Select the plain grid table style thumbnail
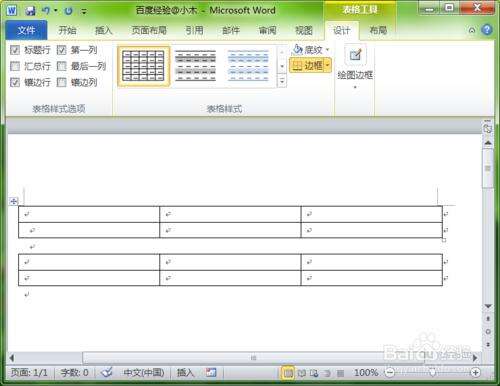This screenshot has width=500, height=386. [143, 66]
